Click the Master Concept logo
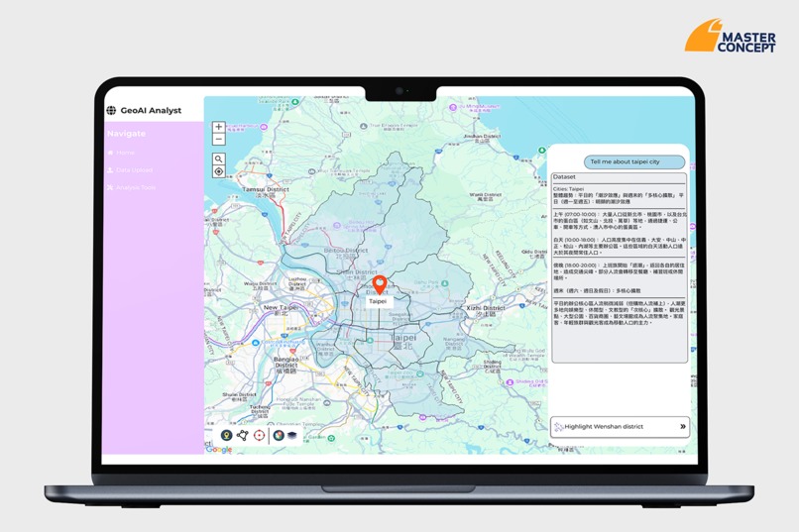 point(731,35)
